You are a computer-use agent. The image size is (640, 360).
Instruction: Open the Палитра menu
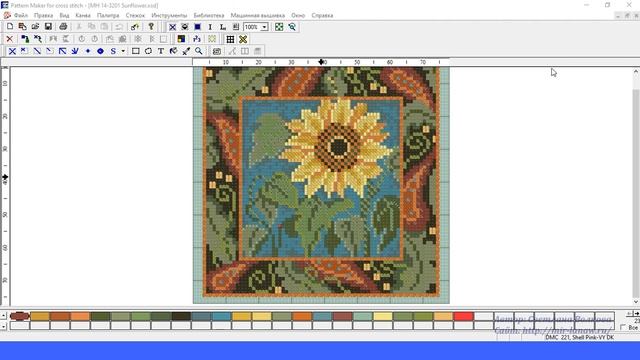[108, 16]
